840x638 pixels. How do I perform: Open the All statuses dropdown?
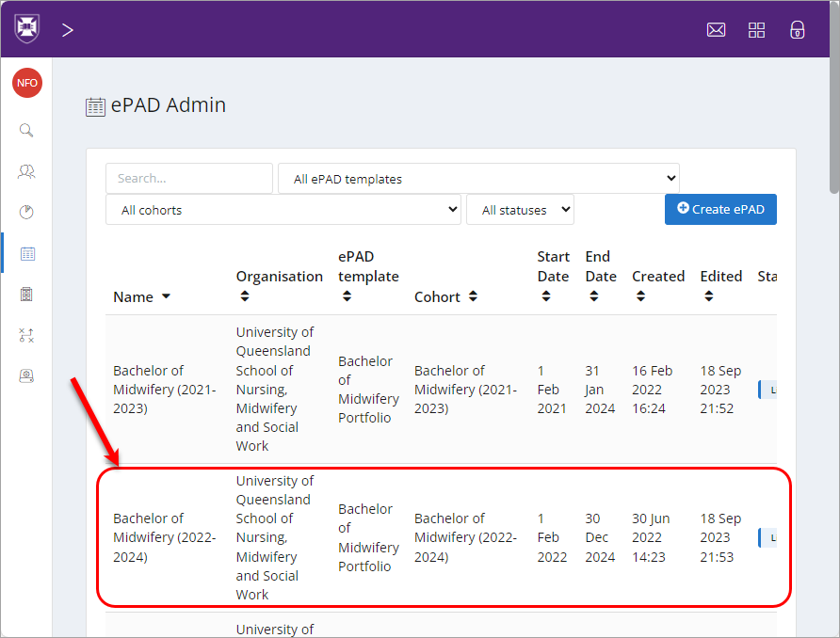(x=520, y=209)
